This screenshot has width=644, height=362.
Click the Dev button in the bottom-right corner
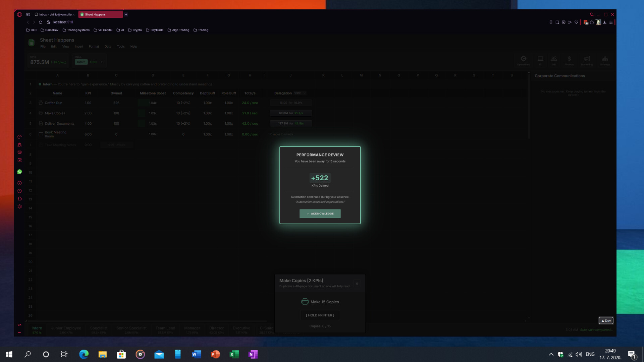click(x=606, y=320)
